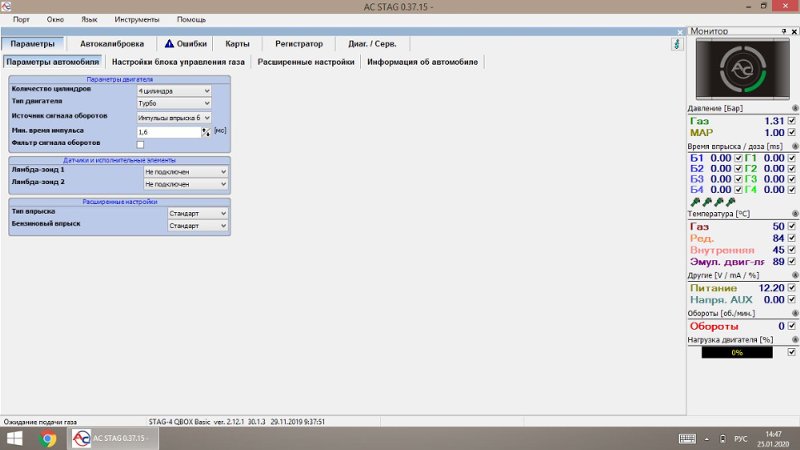Screen dimensions: 800x450
Task: Toggle the Эмул. двиг-ля checkbox
Action: pos(791,262)
